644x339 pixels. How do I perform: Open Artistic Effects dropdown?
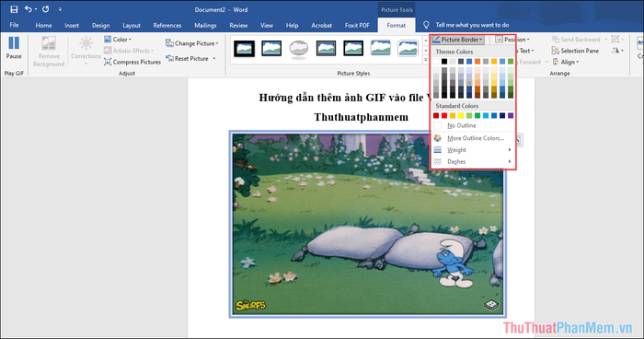129,51
